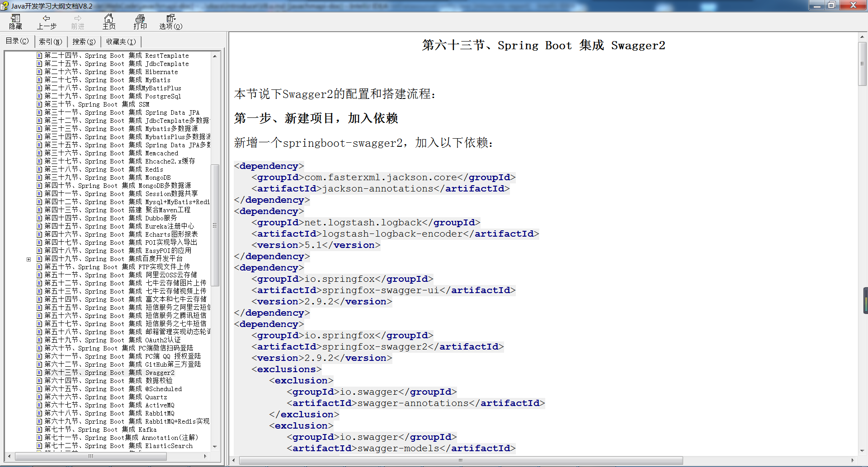Click page icon beside 第四十四节 Dubbo服务
The width and height of the screenshot is (868, 467).
(x=40, y=218)
